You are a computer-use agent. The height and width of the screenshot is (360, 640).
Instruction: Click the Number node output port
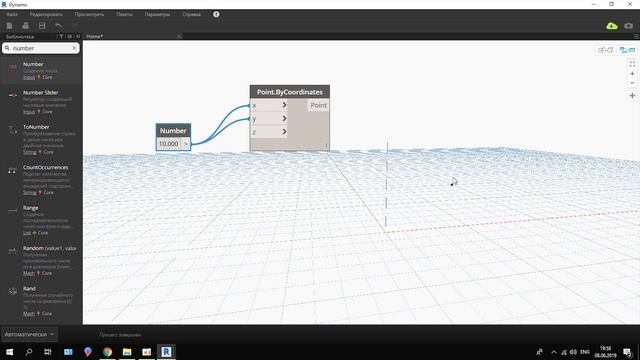tap(185, 144)
